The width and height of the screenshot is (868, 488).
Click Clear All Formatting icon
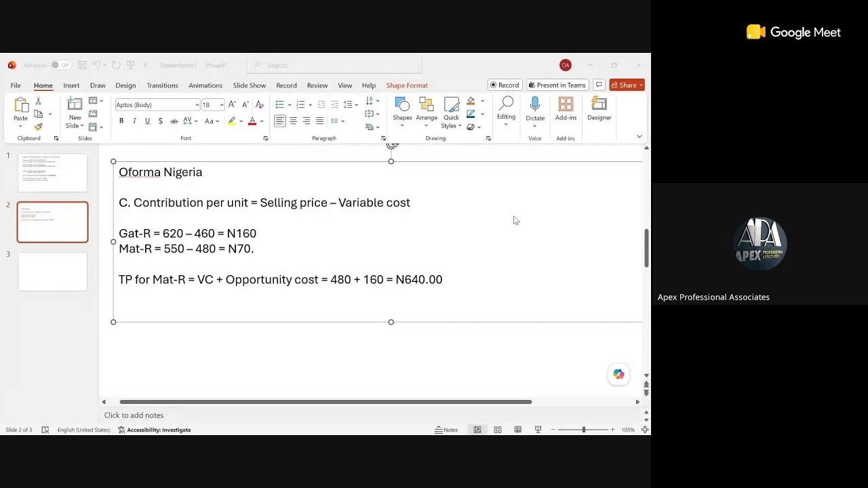[x=259, y=104]
